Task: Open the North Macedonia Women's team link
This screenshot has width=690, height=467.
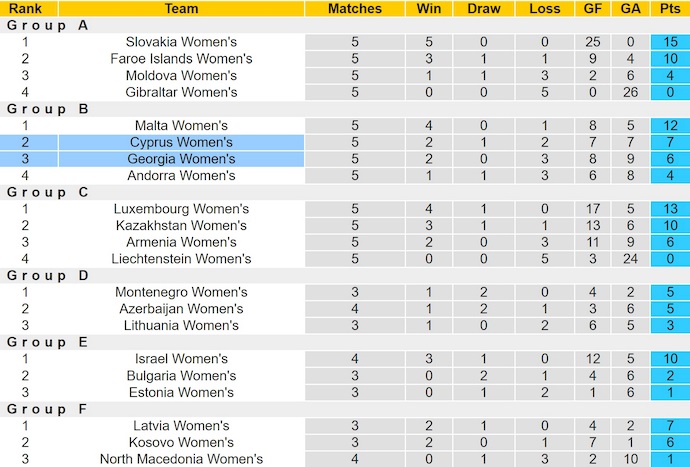Action: (181, 459)
